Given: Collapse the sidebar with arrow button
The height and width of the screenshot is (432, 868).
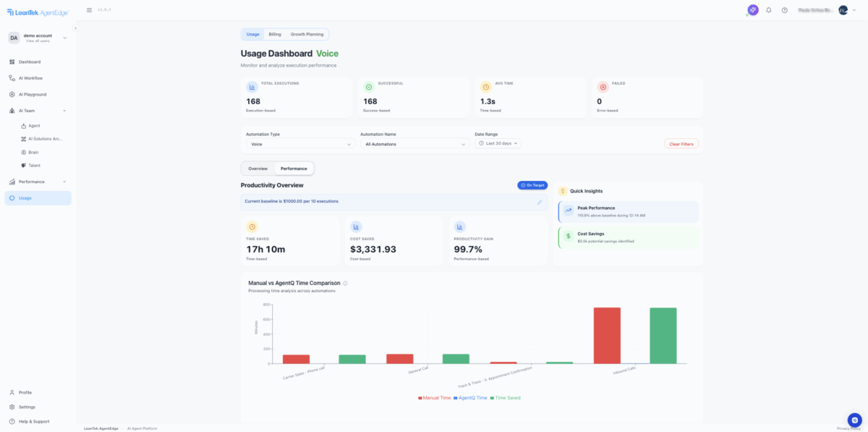Looking at the screenshot, I should 75,28.
